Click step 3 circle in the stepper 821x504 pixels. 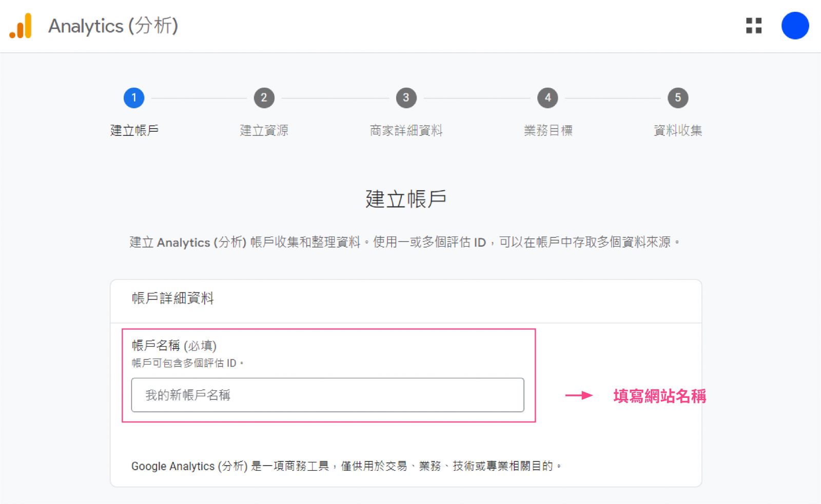tap(406, 98)
